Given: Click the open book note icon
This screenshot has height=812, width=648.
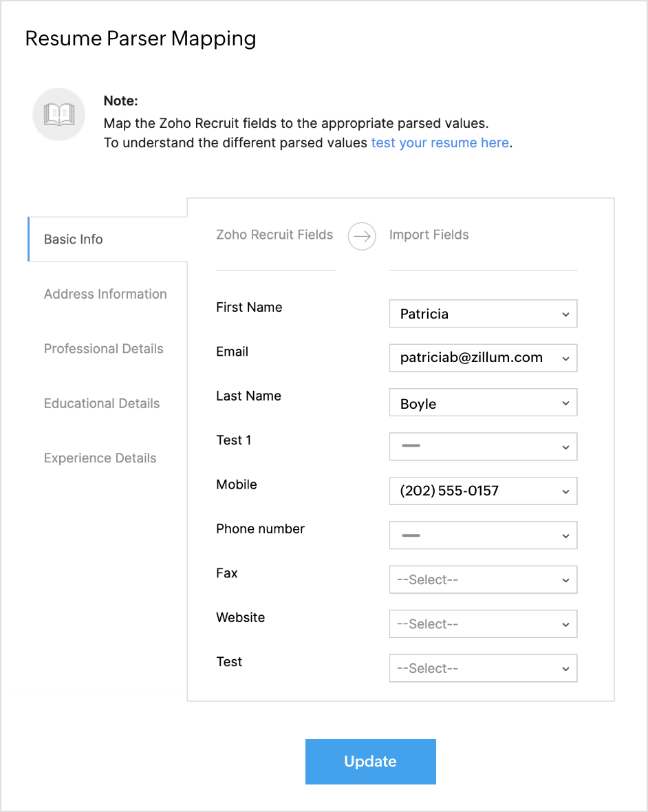Looking at the screenshot, I should (x=58, y=114).
